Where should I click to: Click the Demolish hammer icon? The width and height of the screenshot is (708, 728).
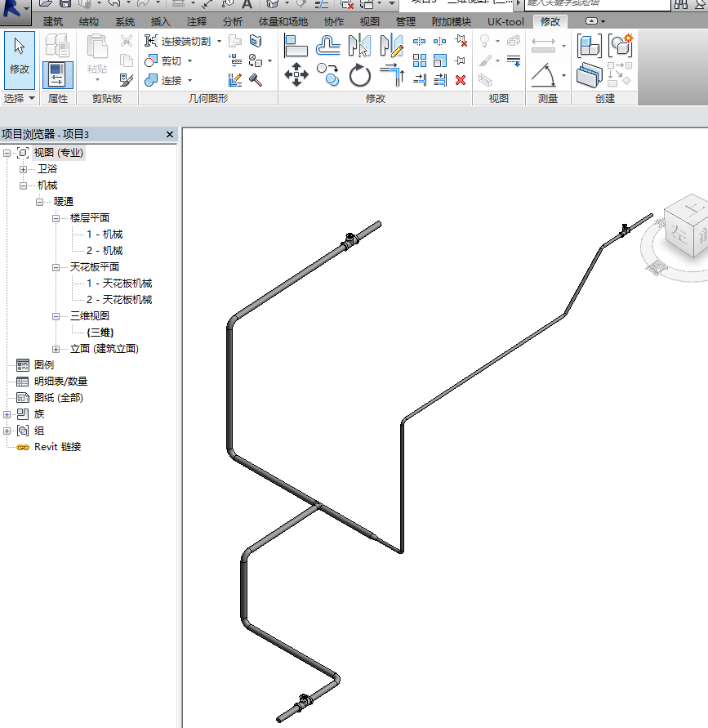point(256,79)
